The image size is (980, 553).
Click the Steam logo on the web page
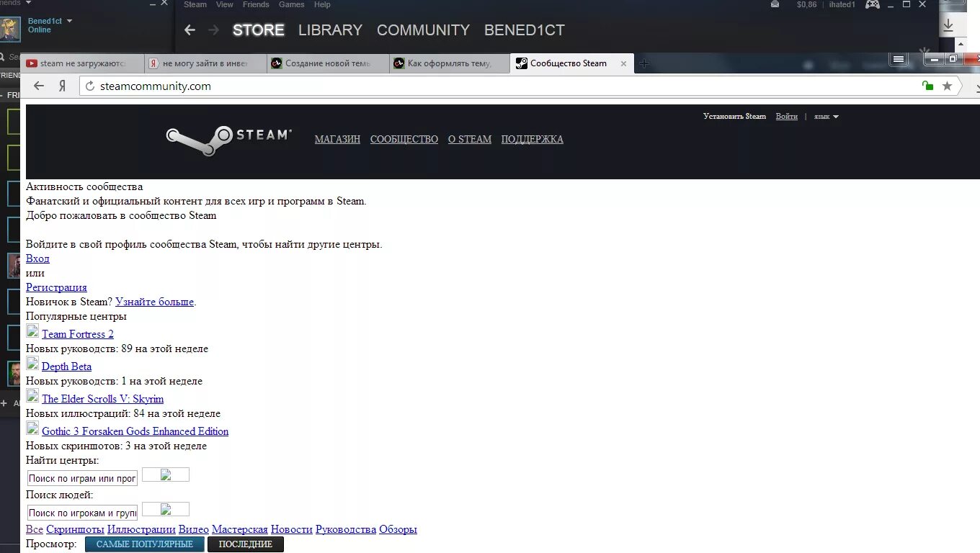228,140
